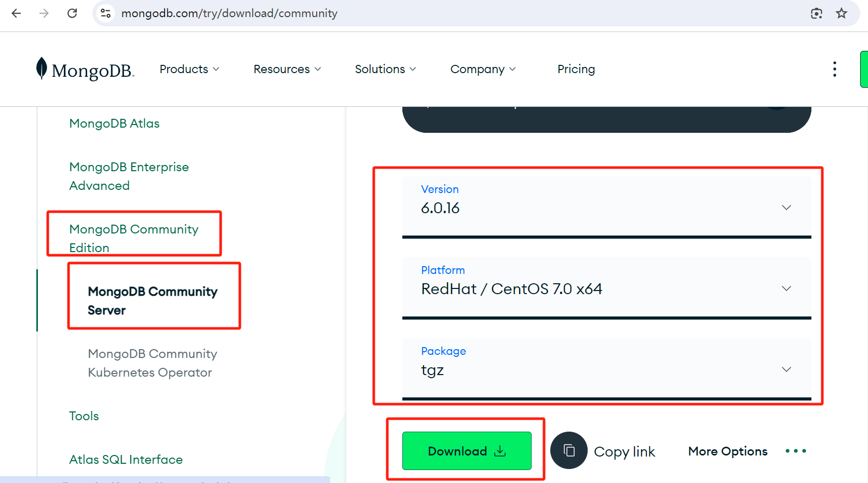Select MongoDB Community Server item
This screenshot has height=483, width=868.
pyautogui.click(x=153, y=301)
